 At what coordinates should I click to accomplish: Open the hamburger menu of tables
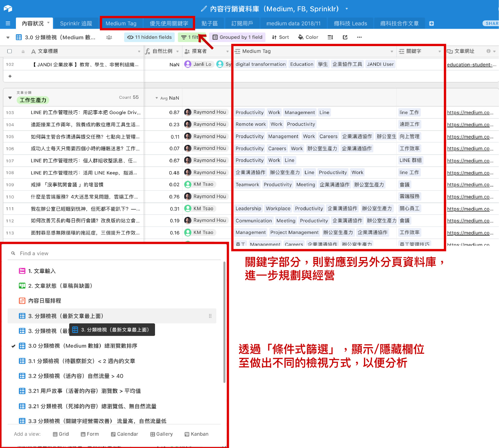8,23
